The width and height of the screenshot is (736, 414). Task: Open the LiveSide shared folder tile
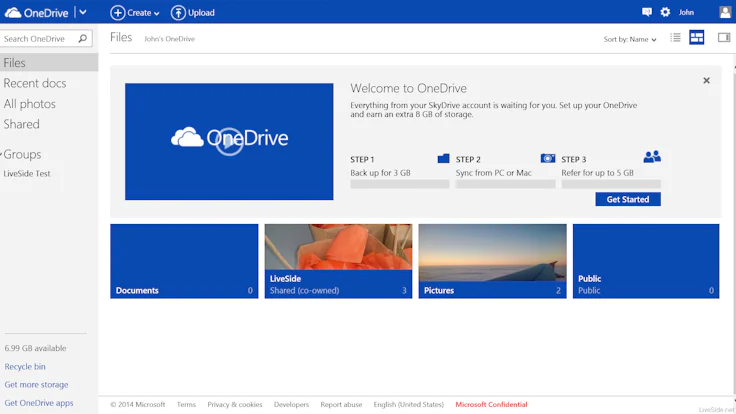click(x=338, y=261)
